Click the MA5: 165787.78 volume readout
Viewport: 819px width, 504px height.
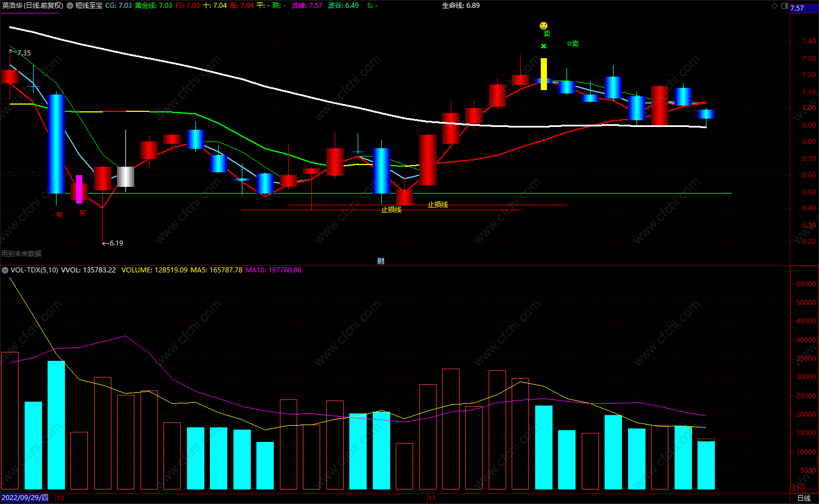click(x=216, y=270)
